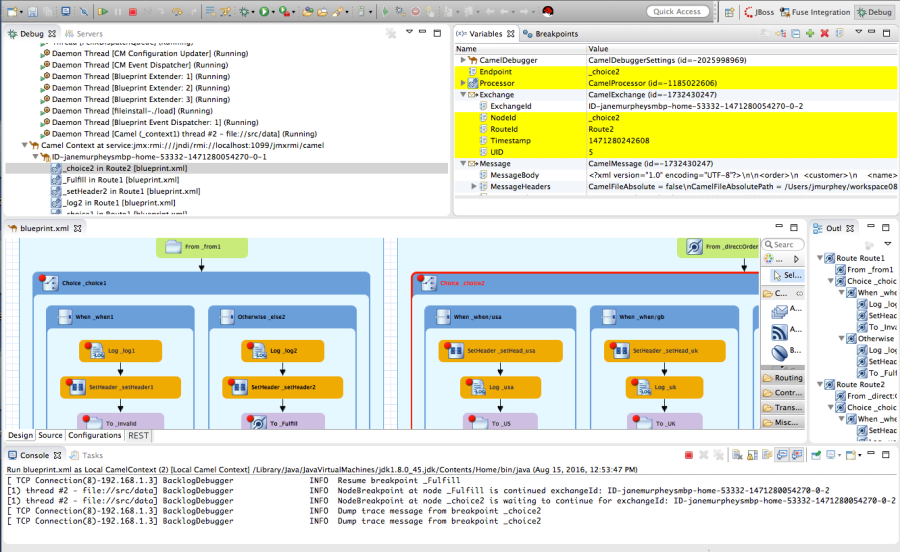This screenshot has height=552, width=900.
Task: Click the Debug perspective button
Action: [x=875, y=12]
